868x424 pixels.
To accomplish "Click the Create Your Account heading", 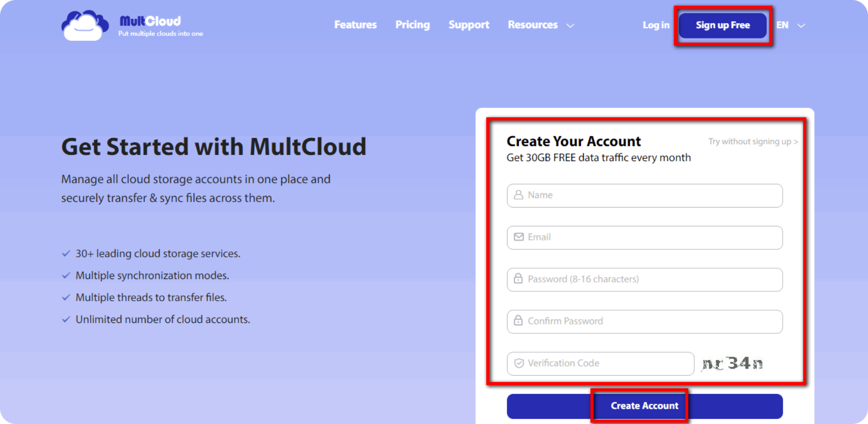I will tap(574, 141).
